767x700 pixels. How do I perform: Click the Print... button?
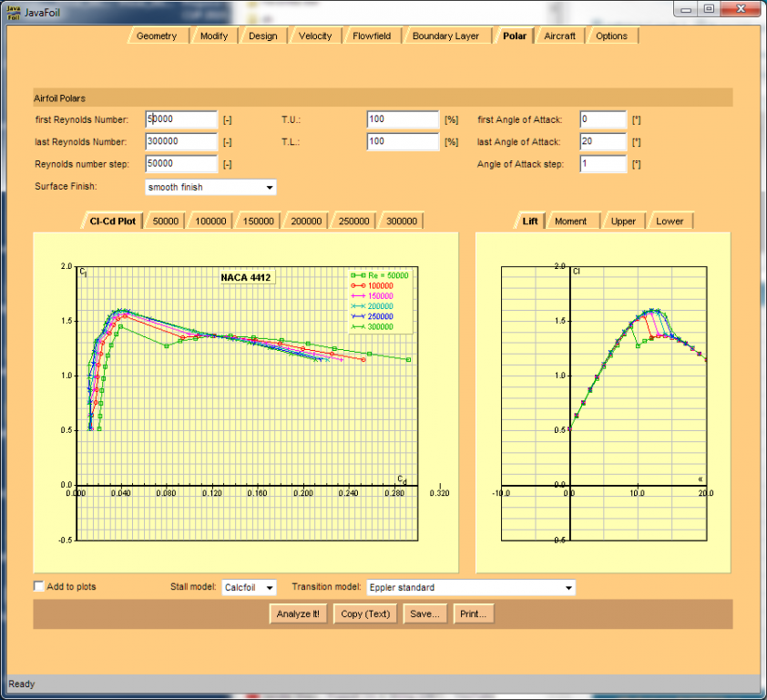click(x=474, y=614)
